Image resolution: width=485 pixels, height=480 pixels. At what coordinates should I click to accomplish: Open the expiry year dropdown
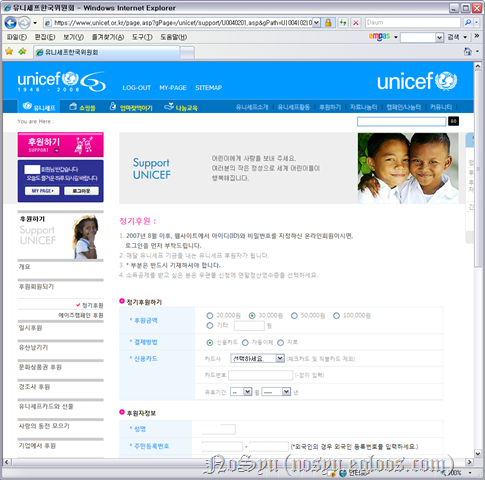pos(276,392)
